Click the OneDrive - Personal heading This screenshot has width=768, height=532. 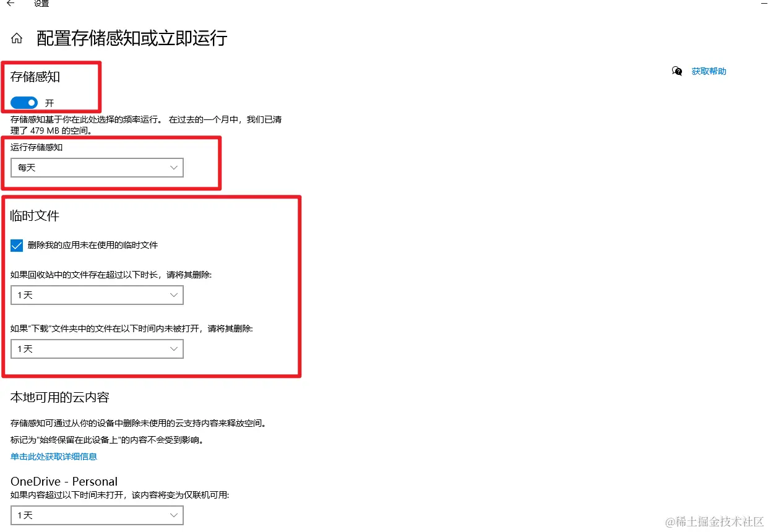[64, 481]
